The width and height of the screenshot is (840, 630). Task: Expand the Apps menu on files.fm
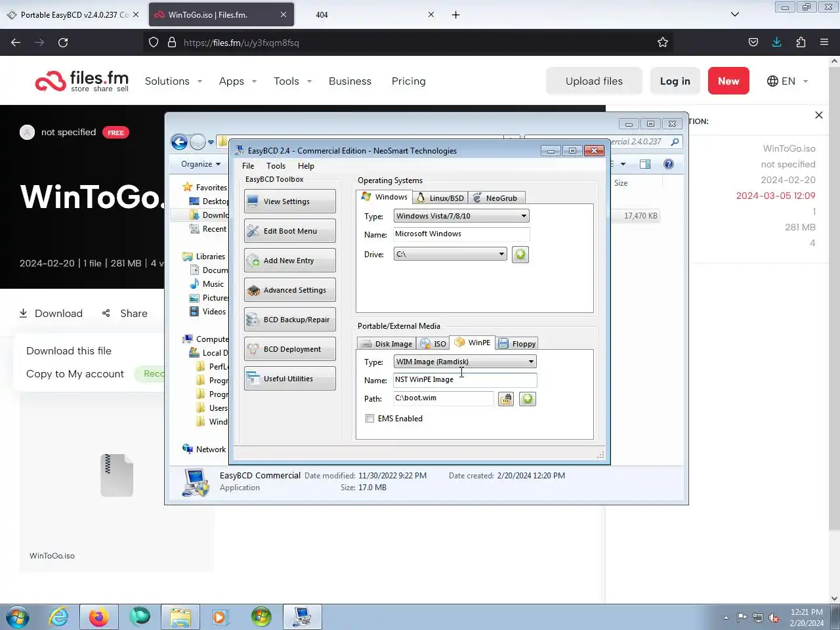(x=238, y=81)
